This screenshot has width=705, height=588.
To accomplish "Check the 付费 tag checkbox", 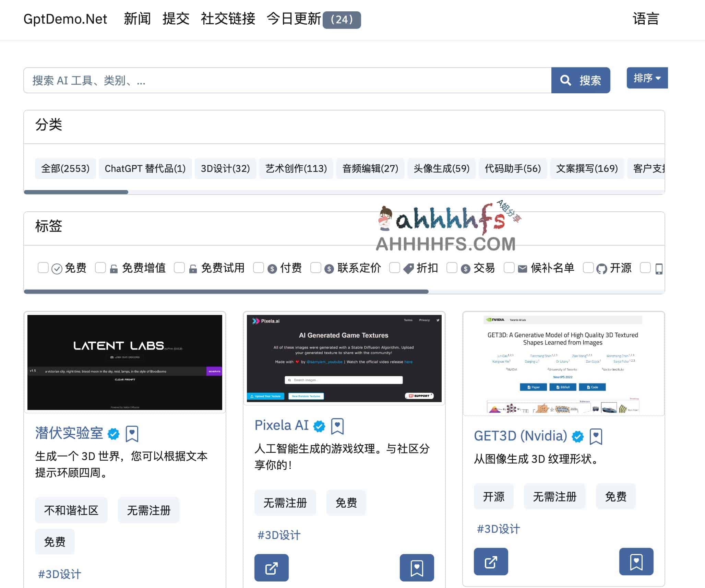I will click(x=259, y=268).
